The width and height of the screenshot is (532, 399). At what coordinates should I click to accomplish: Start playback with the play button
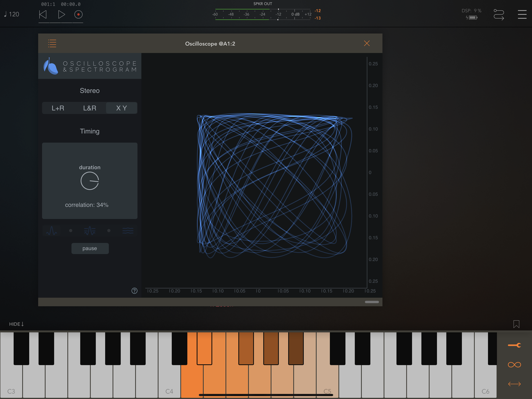(62, 14)
